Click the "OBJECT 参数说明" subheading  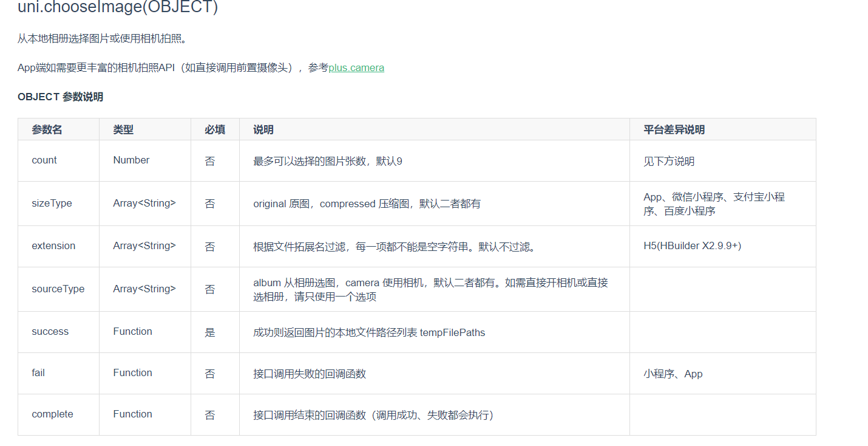[x=60, y=97]
